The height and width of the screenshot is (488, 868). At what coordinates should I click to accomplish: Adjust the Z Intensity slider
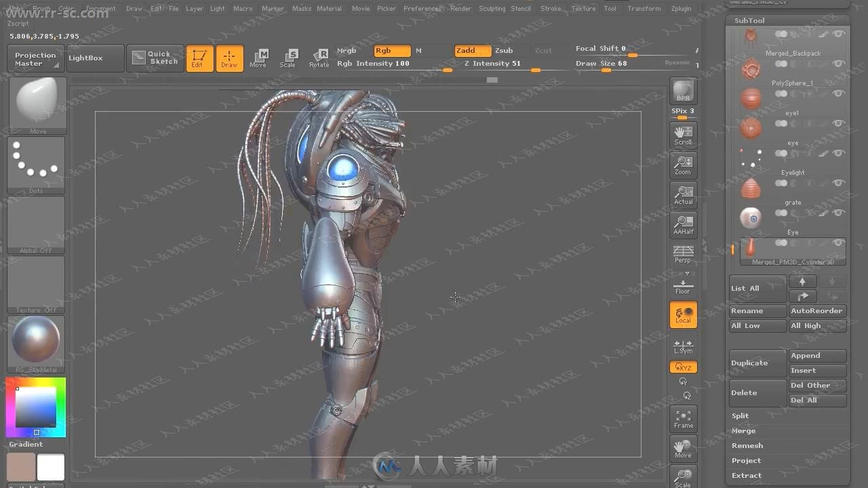tap(517, 64)
